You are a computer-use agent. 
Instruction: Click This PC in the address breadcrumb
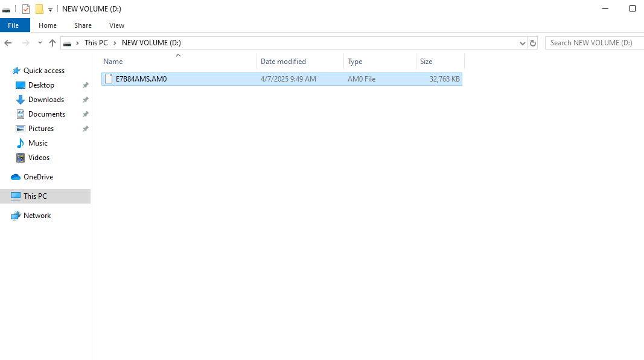(96, 43)
